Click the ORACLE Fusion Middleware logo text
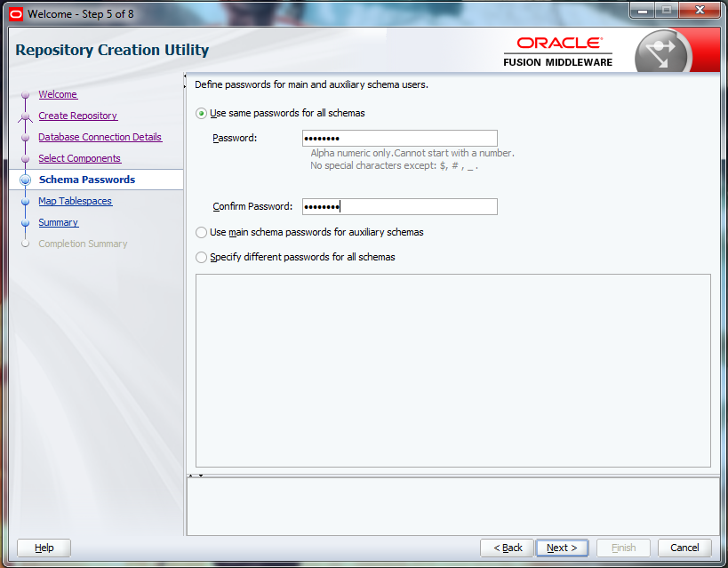 click(558, 52)
